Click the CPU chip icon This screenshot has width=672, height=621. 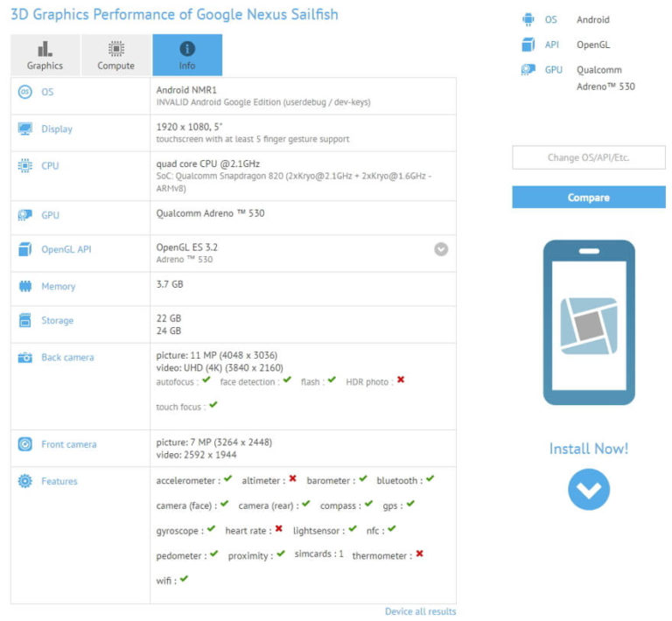24,165
